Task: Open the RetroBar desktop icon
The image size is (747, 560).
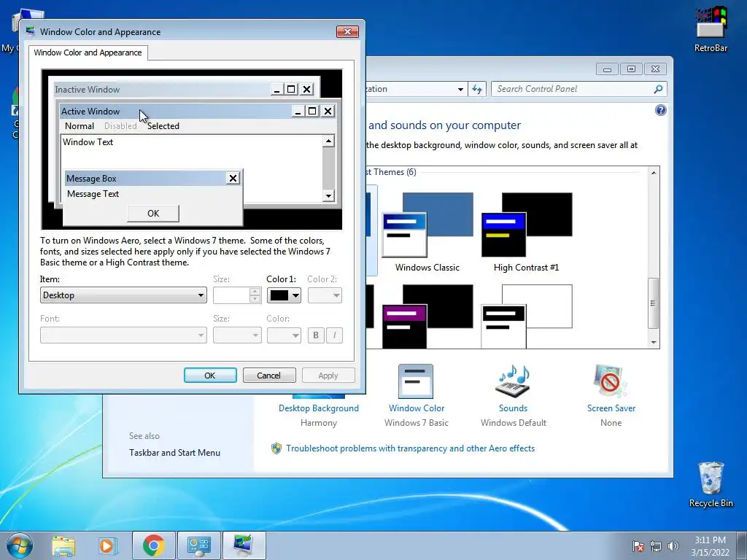Action: (711, 28)
